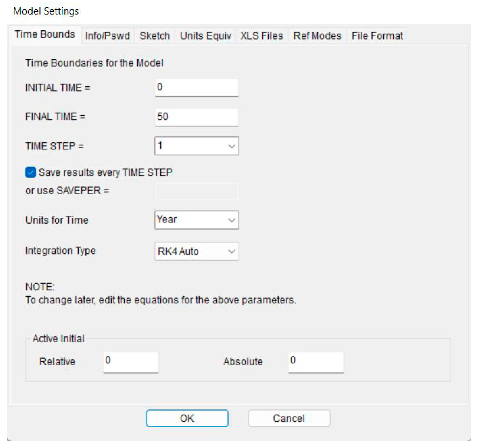Open the Units for Time dropdown
Image resolution: width=479 pixels, height=448 pixels.
(231, 220)
